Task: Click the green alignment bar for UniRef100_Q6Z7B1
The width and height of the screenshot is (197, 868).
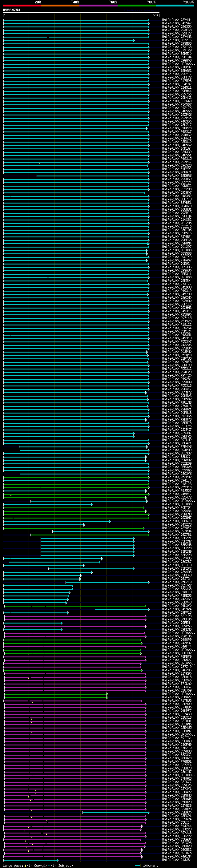Action: (x=90, y=535)
